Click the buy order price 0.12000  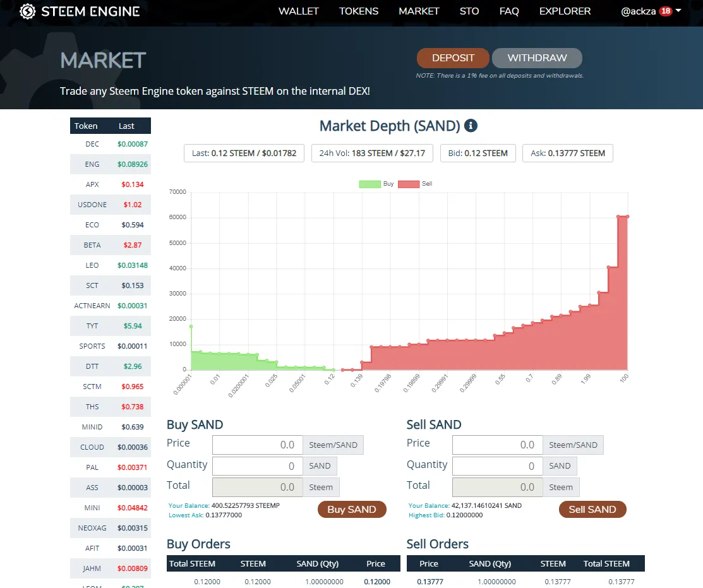click(x=377, y=581)
